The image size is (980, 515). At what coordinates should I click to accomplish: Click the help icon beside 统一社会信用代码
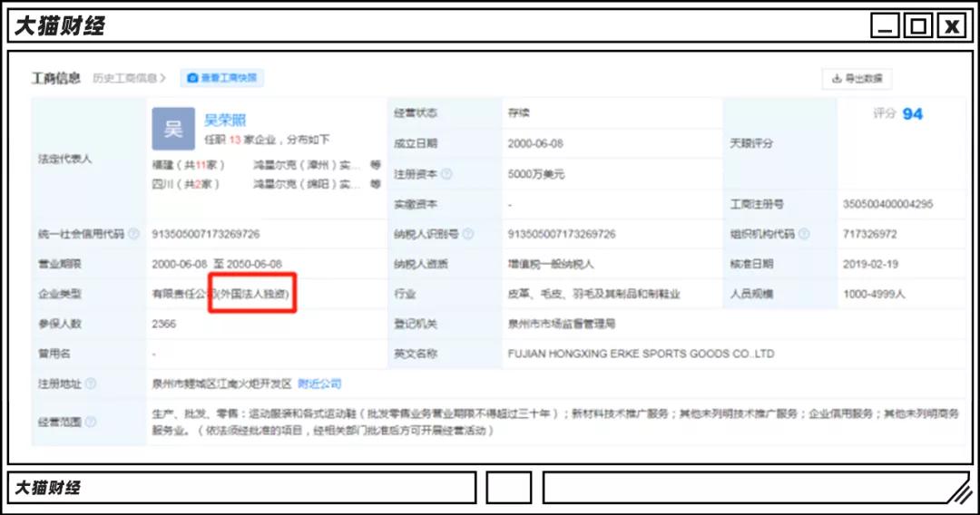(133, 234)
